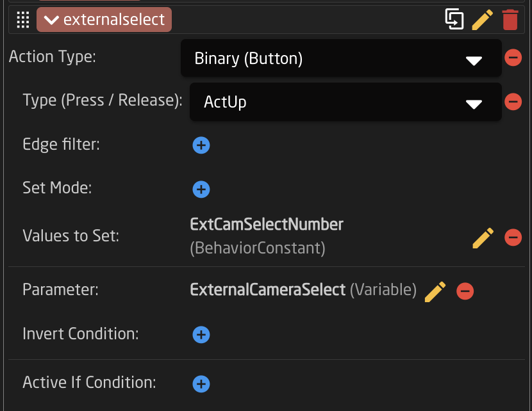Collapse the externalselect section

(x=51, y=20)
